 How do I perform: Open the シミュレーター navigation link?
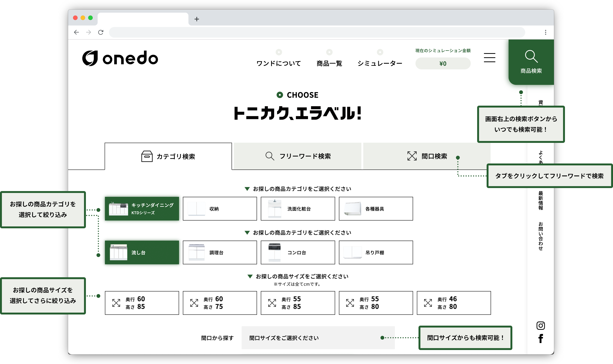[x=380, y=63]
